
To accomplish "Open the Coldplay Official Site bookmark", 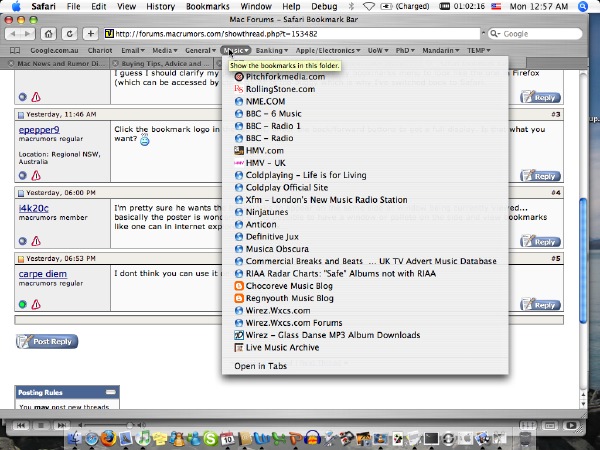I will [x=365, y=188].
